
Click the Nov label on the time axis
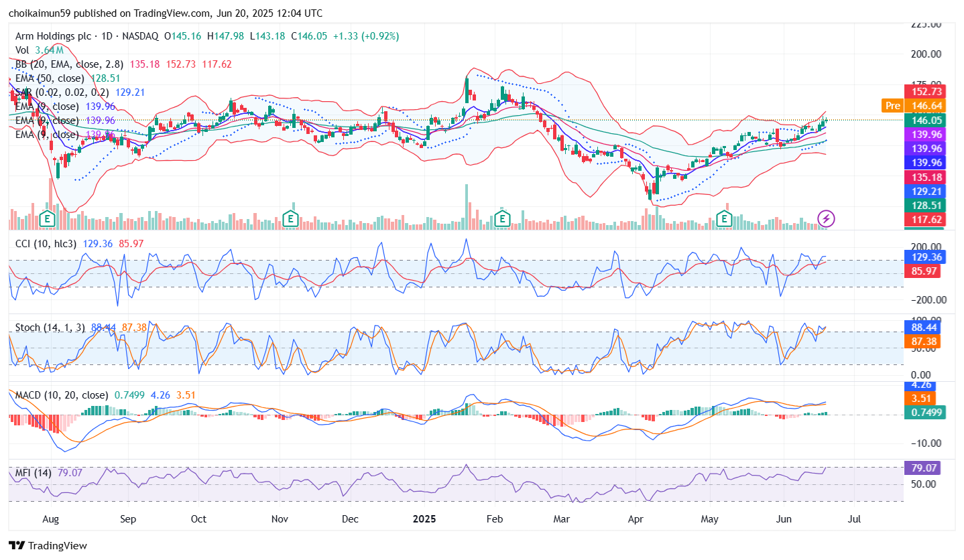click(x=280, y=519)
